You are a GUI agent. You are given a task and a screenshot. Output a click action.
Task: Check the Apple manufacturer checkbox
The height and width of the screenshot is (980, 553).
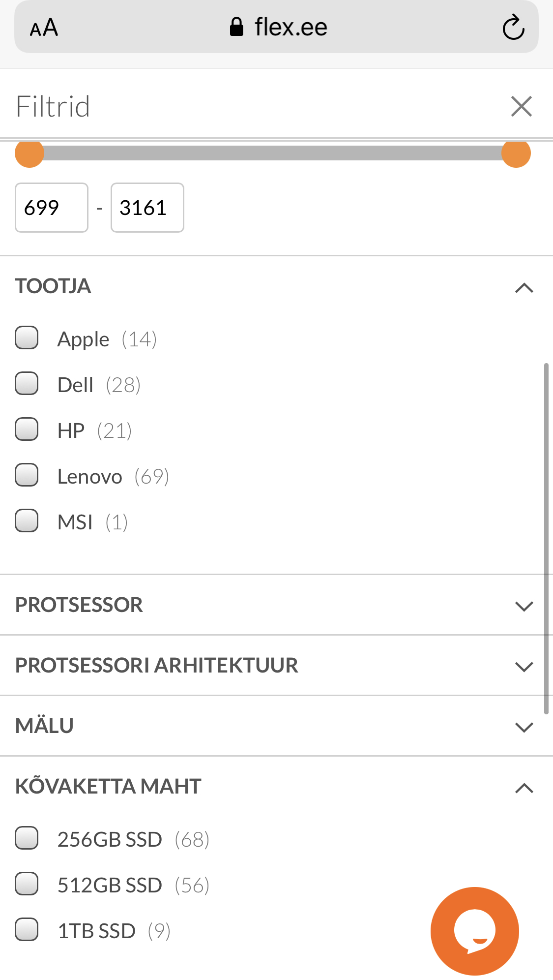click(x=27, y=338)
